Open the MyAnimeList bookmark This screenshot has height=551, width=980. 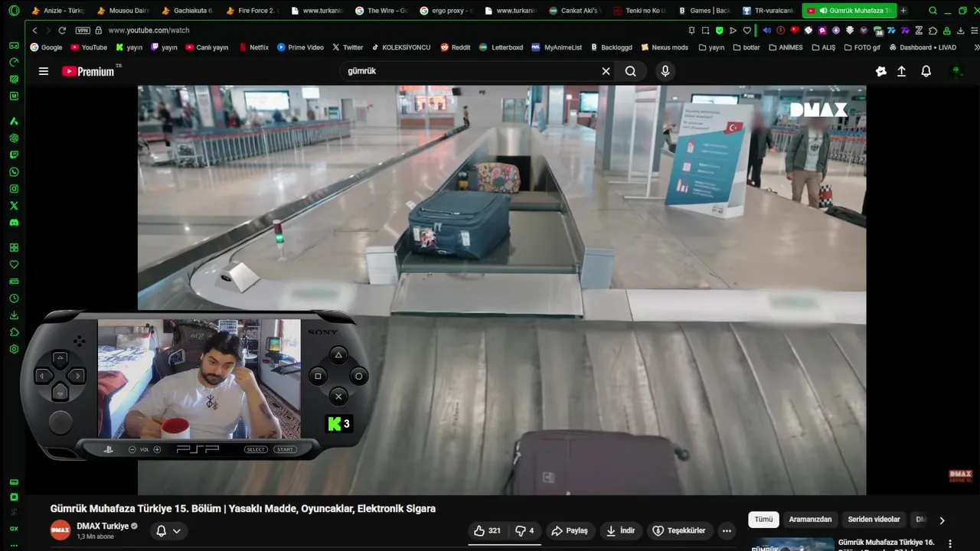(x=557, y=47)
